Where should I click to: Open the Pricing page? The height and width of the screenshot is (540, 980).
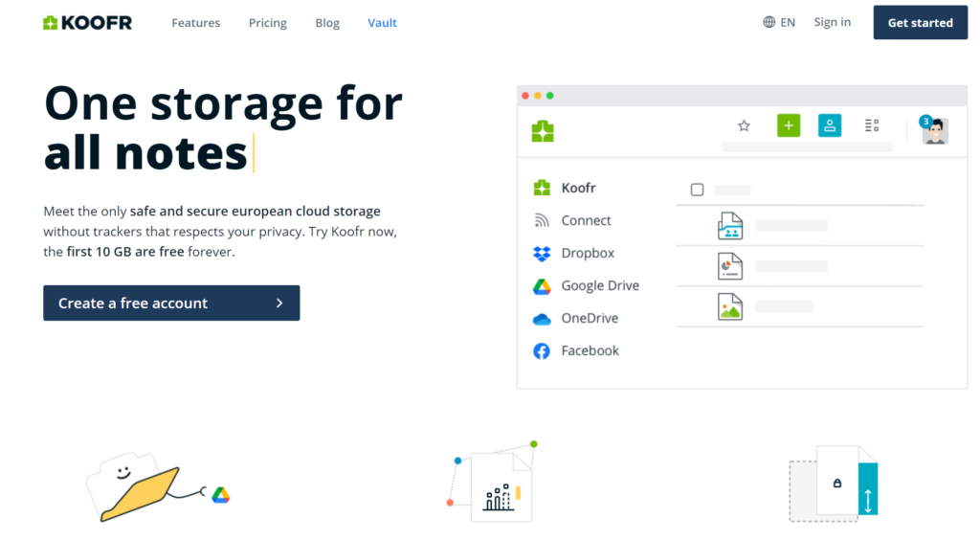tap(268, 23)
